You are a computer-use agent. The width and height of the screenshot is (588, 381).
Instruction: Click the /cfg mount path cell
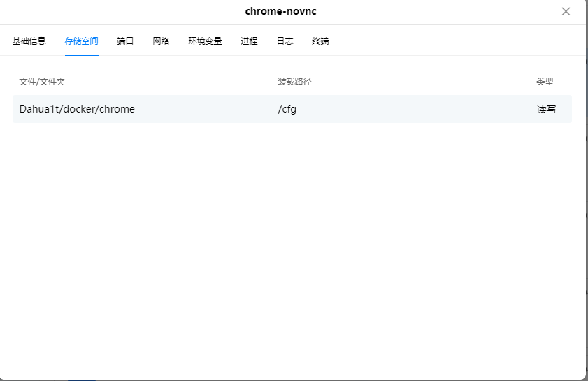coord(287,109)
